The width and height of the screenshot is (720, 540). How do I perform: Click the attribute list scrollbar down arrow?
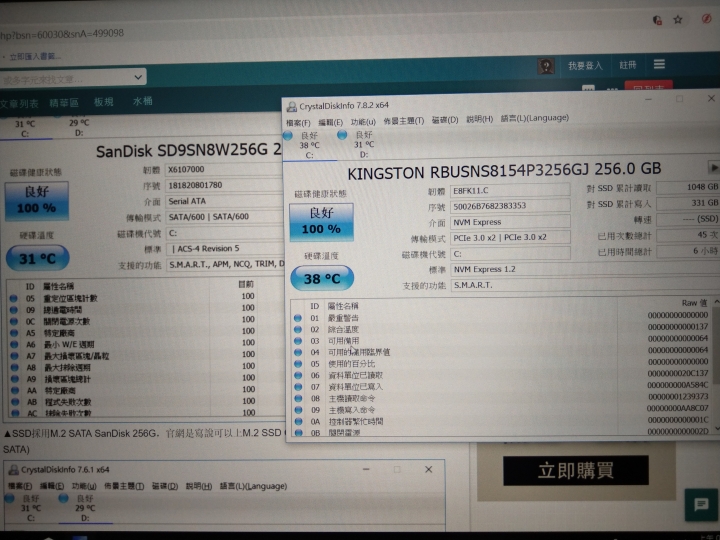[716, 429]
